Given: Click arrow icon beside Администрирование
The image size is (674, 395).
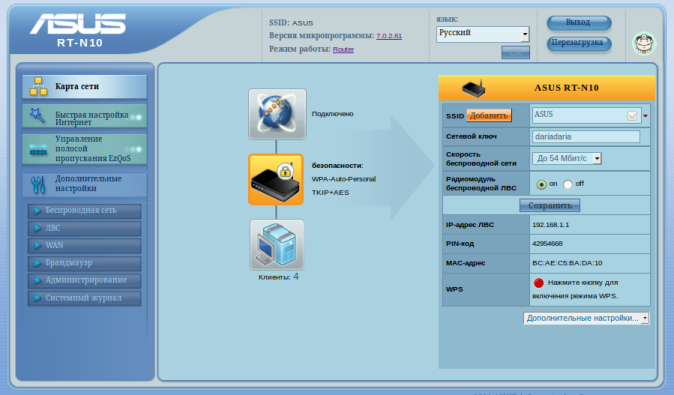Looking at the screenshot, I should [x=37, y=280].
